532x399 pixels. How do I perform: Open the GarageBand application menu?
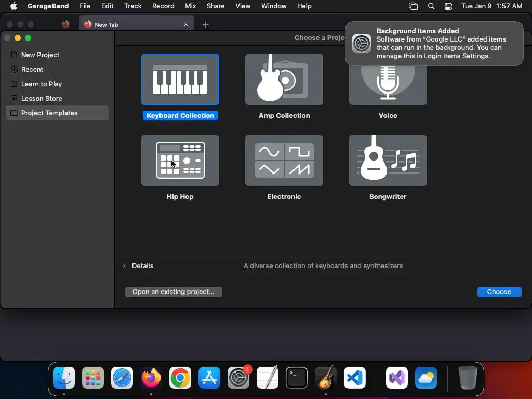click(x=48, y=6)
